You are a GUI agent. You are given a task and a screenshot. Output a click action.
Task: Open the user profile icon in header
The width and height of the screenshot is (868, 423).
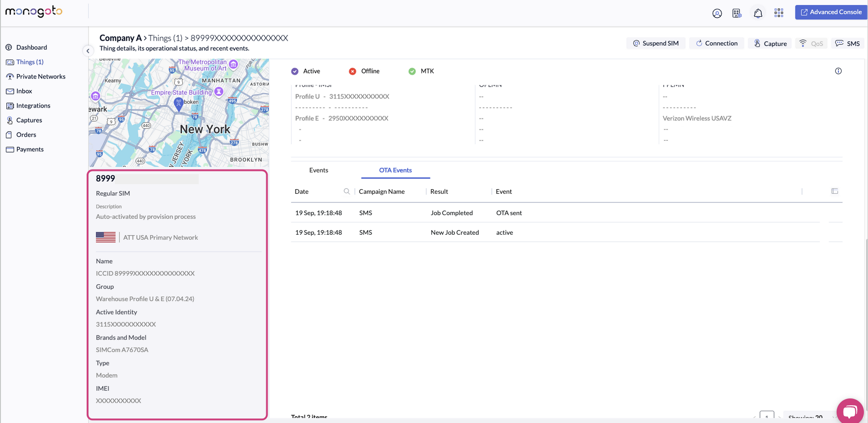point(717,13)
